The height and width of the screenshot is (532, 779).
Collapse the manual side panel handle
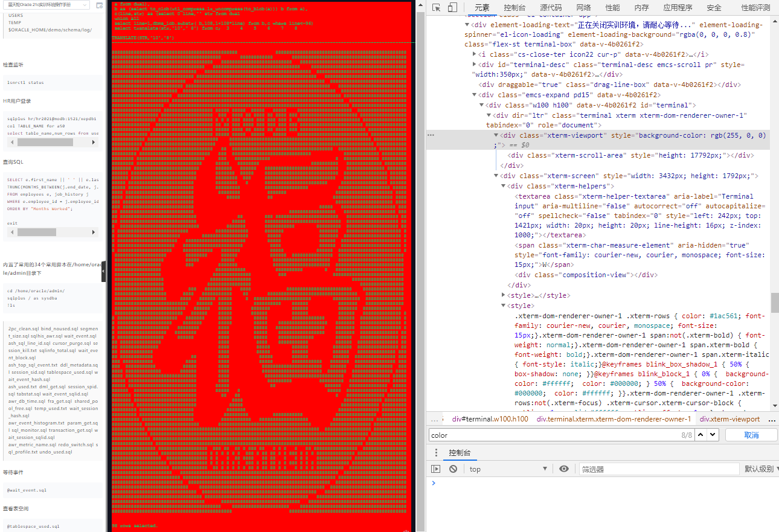(103, 271)
